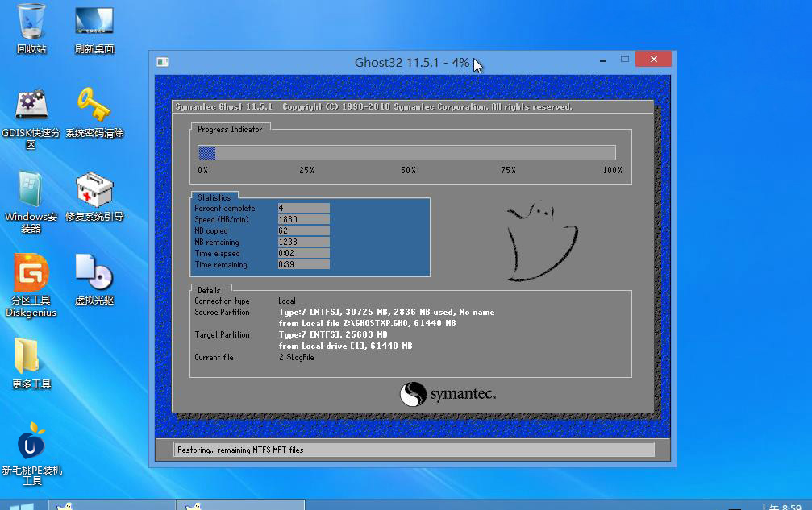This screenshot has height=510, width=812.
Task: Click the Time remaining value 0:39
Action: pos(303,265)
